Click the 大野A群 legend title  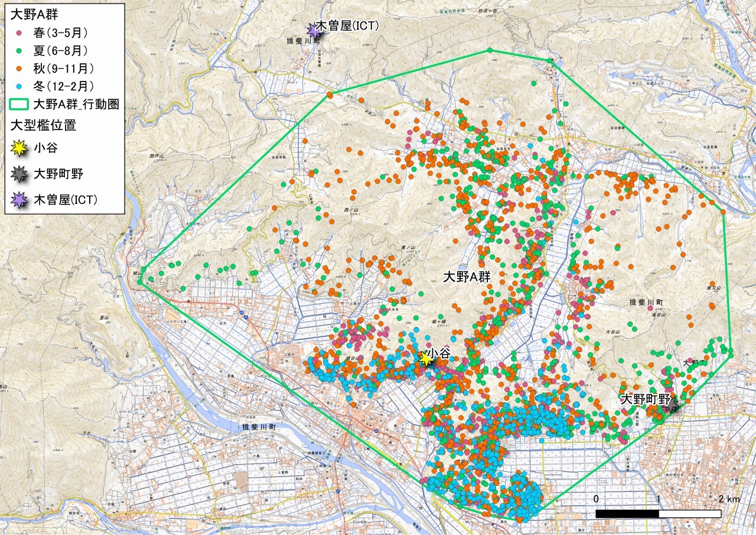pyautogui.click(x=27, y=13)
